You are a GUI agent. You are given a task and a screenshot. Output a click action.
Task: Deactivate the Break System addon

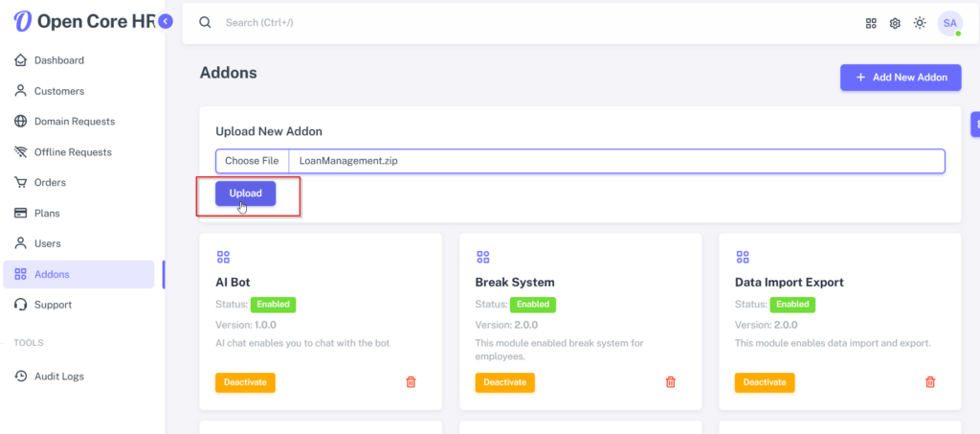click(505, 382)
